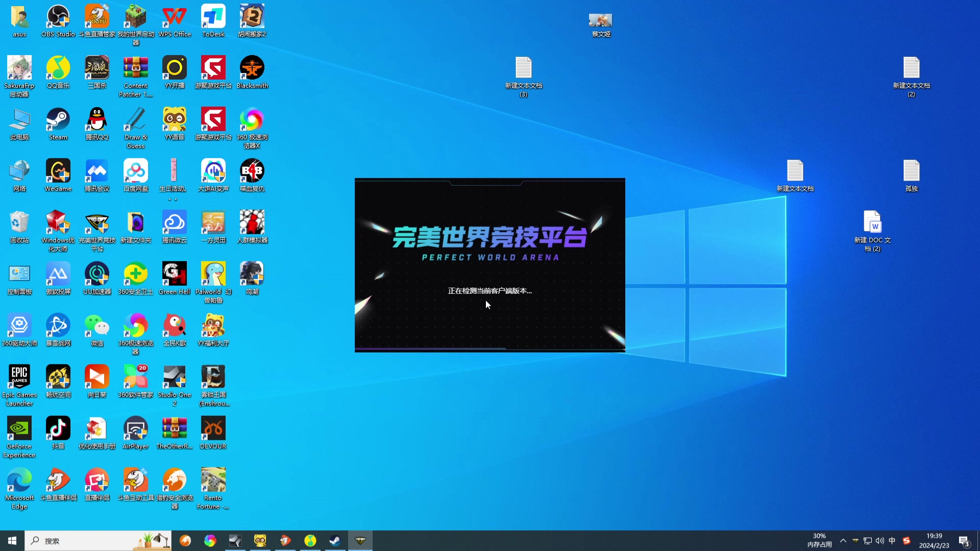Launch WPS Office from desktop
Screen dimensions: 980x551
tap(175, 21)
